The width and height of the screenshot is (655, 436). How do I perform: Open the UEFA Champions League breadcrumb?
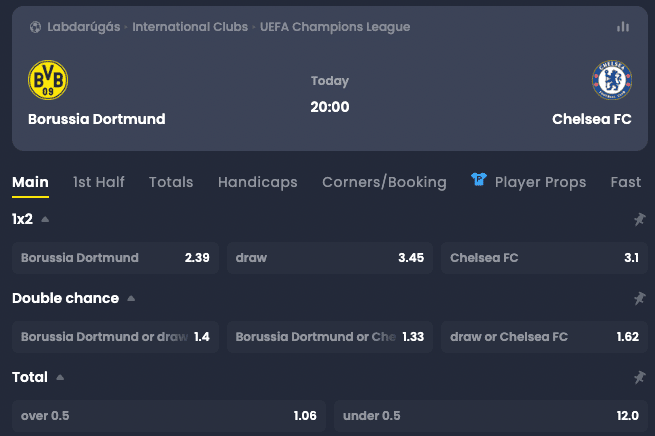point(335,27)
